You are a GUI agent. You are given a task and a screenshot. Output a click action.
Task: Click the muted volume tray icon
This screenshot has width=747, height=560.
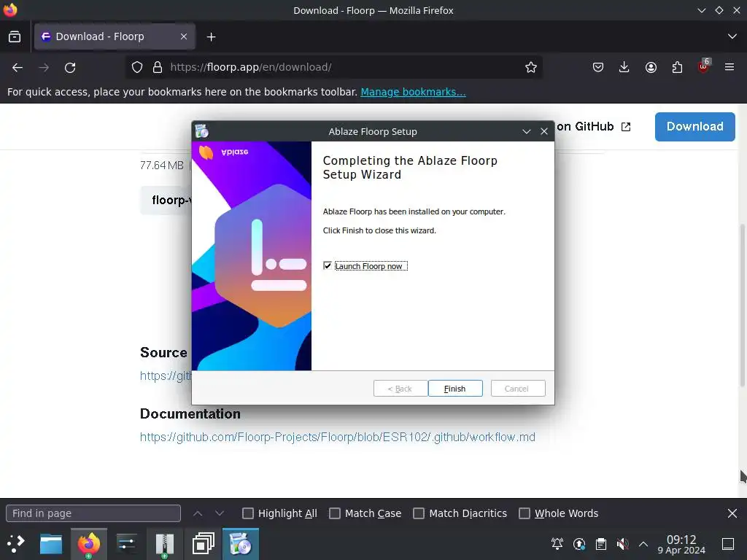(623, 544)
